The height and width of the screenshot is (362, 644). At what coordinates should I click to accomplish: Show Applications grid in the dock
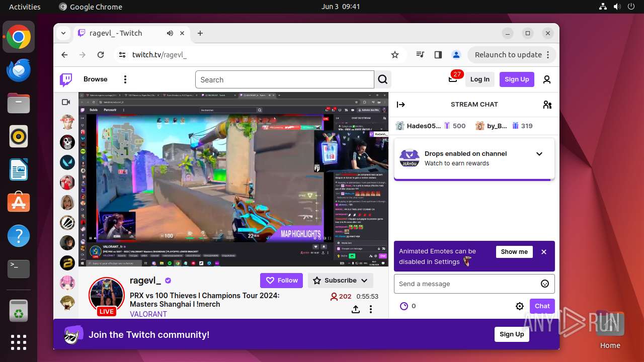pos(19,342)
